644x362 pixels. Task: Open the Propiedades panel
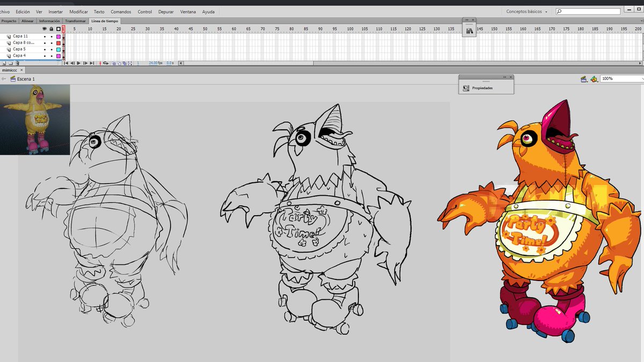click(482, 88)
